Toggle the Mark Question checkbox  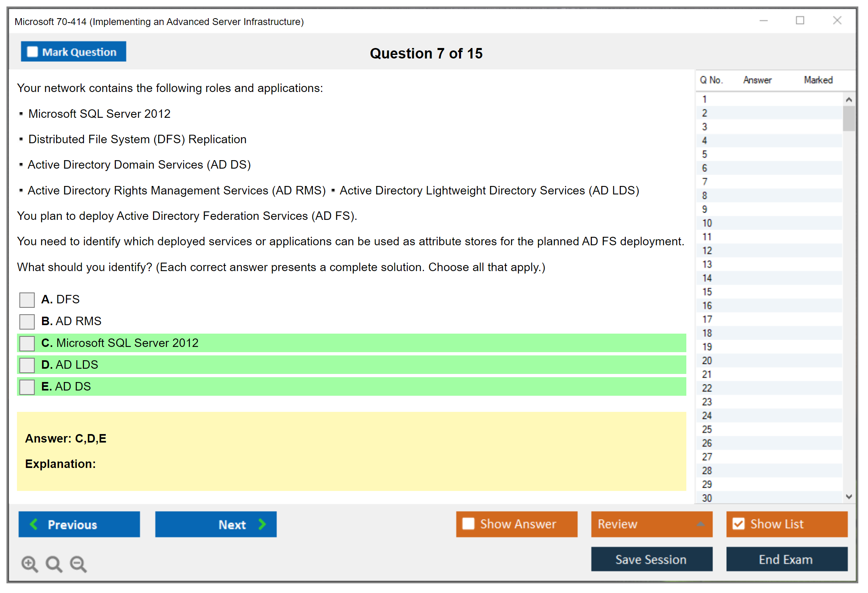point(32,52)
